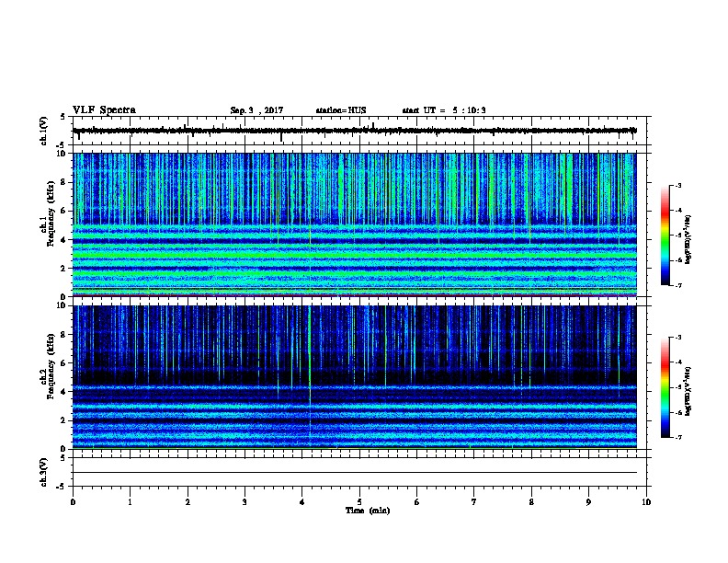Click time axis tick label "4"
This screenshot has width=728, height=563.
302,502
